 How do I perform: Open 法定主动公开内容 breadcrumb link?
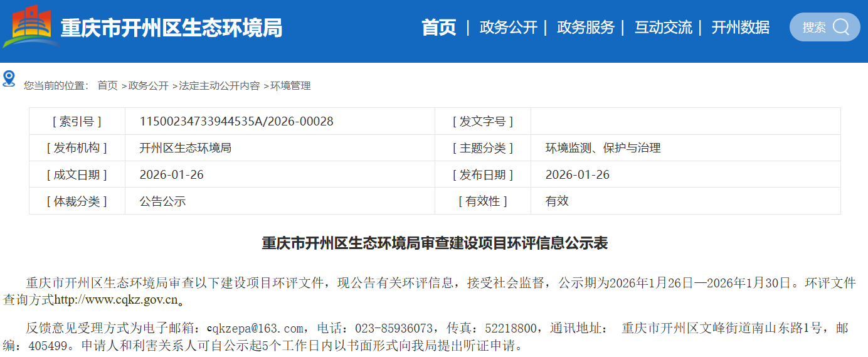(219, 86)
